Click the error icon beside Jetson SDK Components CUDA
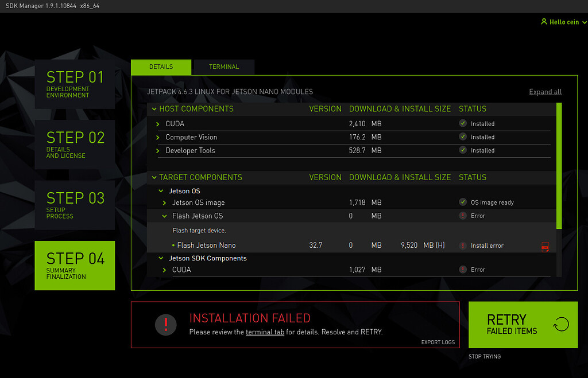Image resolution: width=588 pixels, height=378 pixels. point(463,269)
